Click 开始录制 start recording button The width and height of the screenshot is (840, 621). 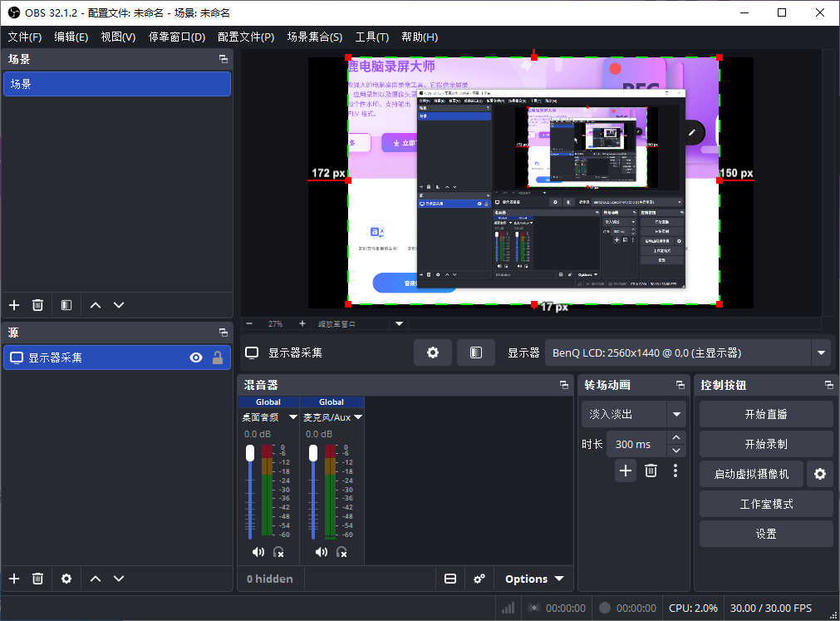[766, 444]
